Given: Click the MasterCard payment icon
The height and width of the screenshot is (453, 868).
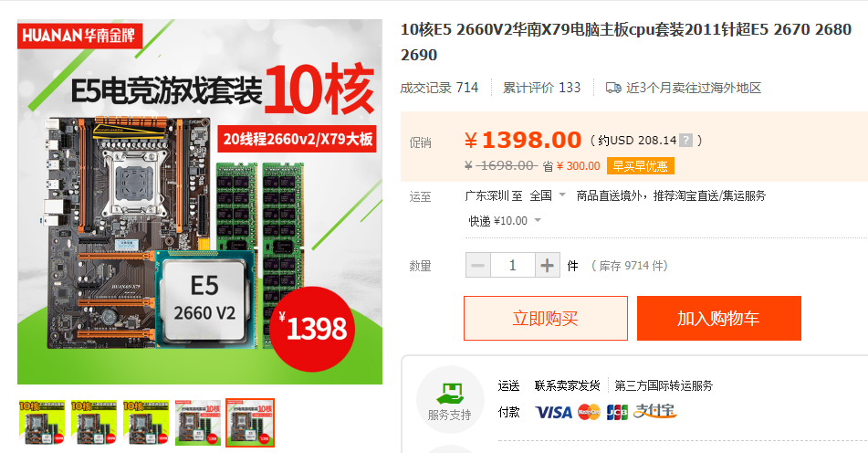Looking at the screenshot, I should [589, 412].
